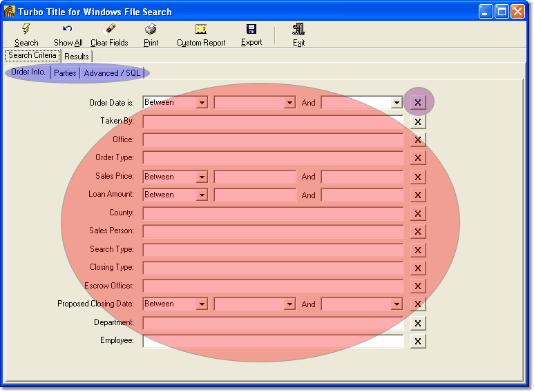
Task: Click the Search lightning bolt icon
Action: point(26,29)
